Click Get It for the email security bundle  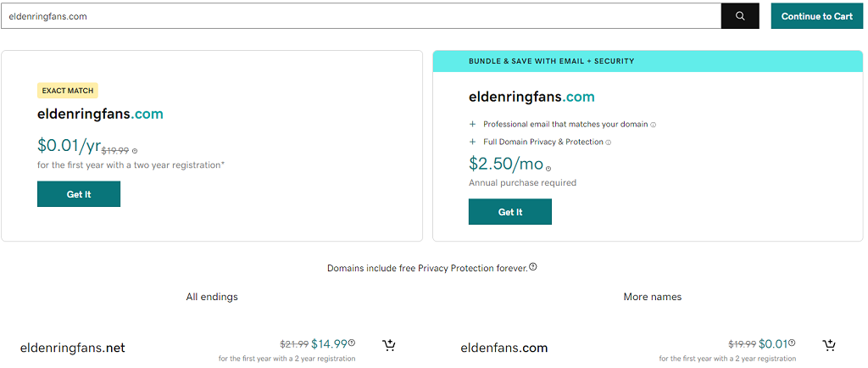pyautogui.click(x=510, y=212)
